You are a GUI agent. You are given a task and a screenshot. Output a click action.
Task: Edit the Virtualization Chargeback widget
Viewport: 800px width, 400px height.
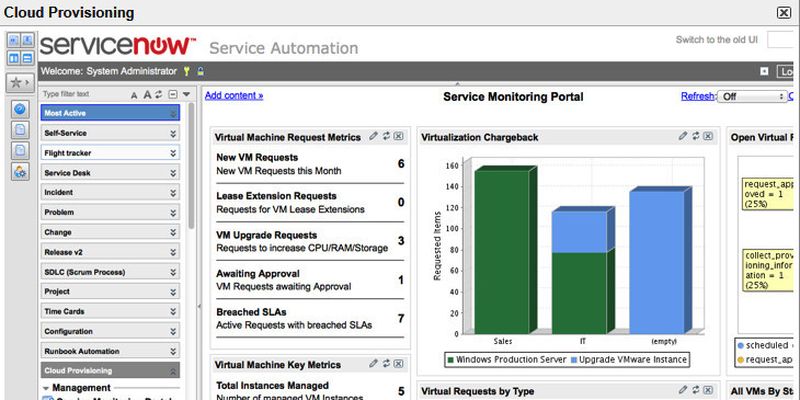point(683,136)
